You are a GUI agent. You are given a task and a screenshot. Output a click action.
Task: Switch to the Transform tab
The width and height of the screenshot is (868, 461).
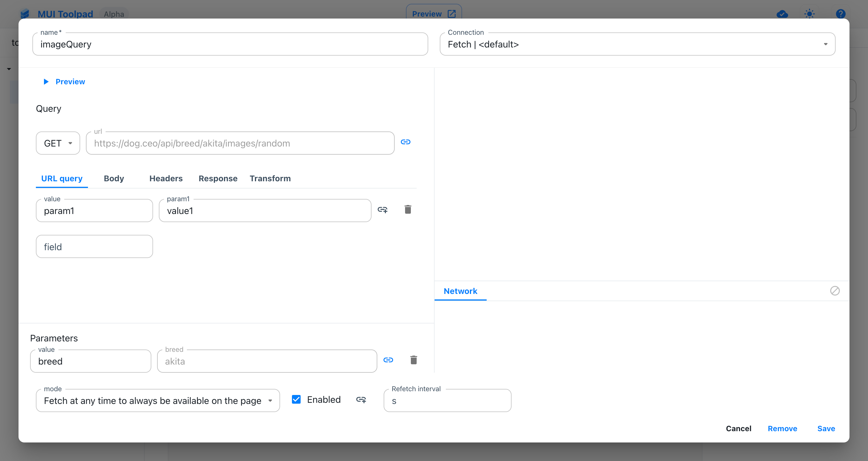tap(270, 178)
